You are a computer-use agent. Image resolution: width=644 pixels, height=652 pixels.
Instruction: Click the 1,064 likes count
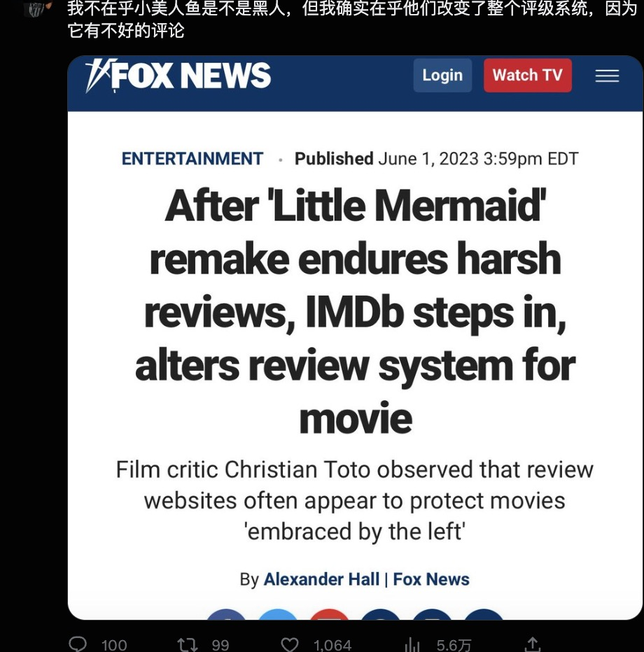point(332,645)
